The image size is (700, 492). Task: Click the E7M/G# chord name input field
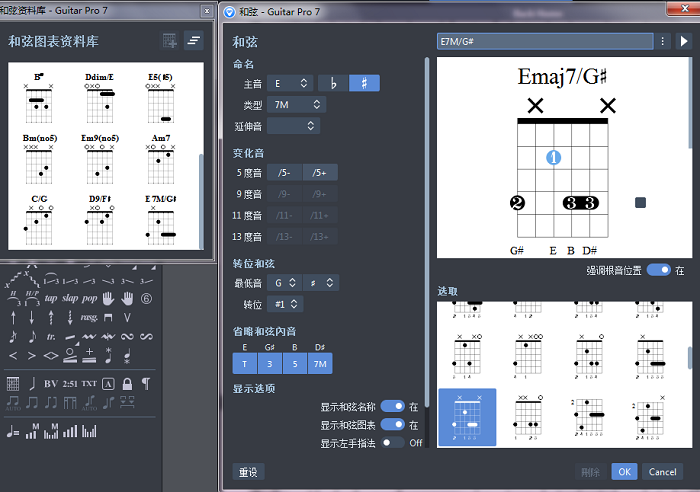[545, 41]
